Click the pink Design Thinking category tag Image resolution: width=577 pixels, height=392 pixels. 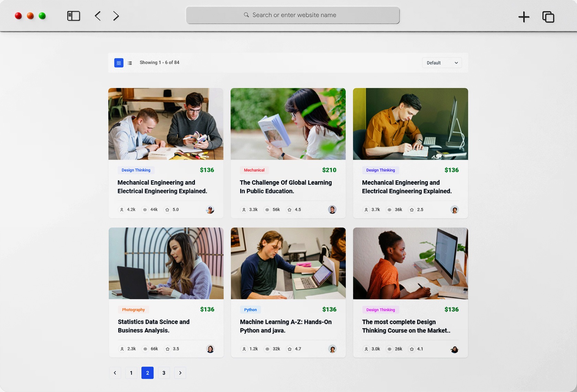click(x=381, y=310)
